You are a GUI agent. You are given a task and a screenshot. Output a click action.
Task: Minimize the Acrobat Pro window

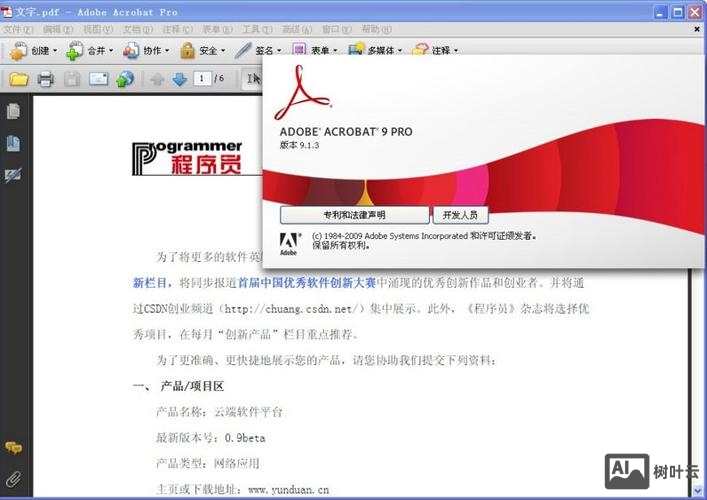coord(661,12)
